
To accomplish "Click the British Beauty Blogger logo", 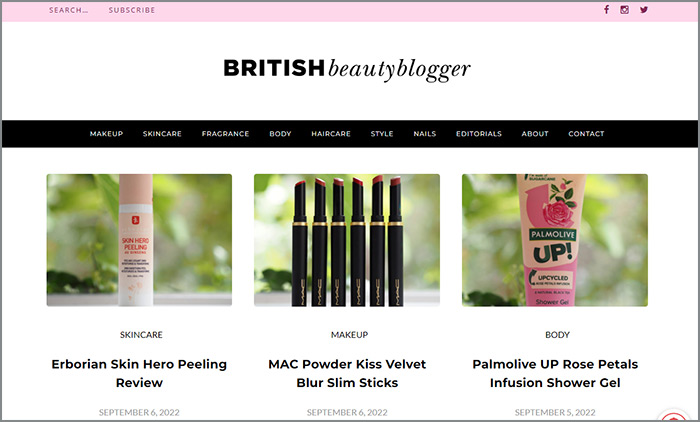I will 347,69.
